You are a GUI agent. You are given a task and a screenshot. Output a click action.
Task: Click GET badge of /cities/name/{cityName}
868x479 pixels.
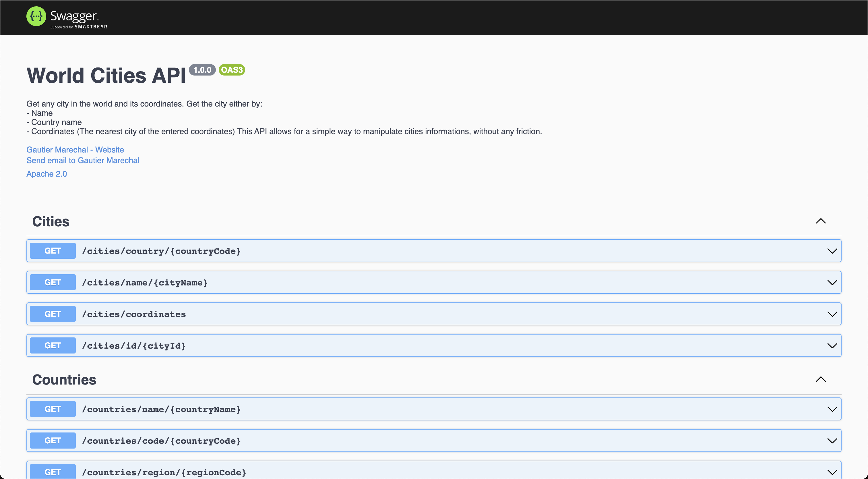tap(53, 283)
